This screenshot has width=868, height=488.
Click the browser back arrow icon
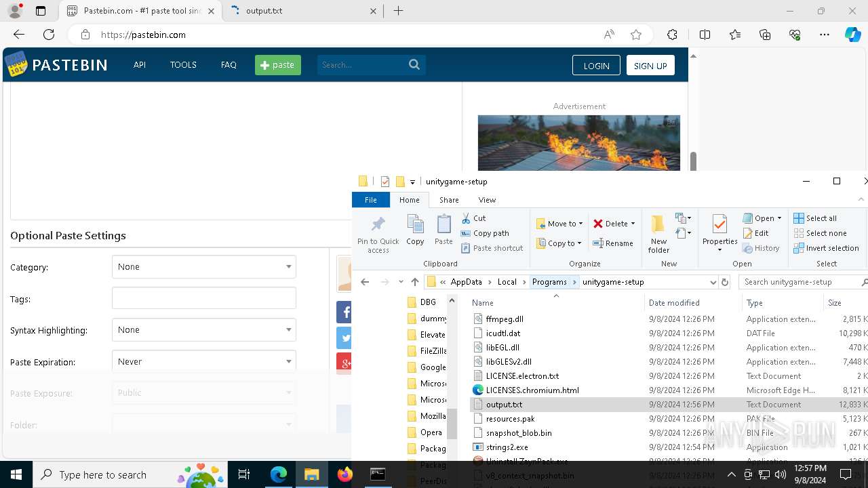coord(19,35)
